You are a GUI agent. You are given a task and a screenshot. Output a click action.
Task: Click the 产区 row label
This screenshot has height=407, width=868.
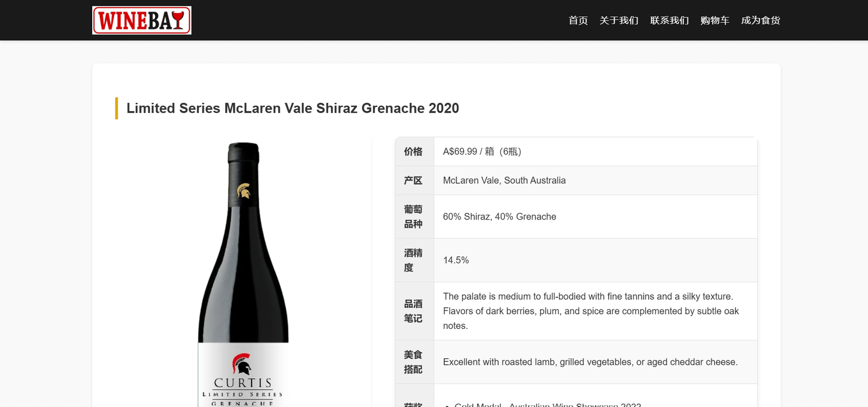click(x=413, y=180)
